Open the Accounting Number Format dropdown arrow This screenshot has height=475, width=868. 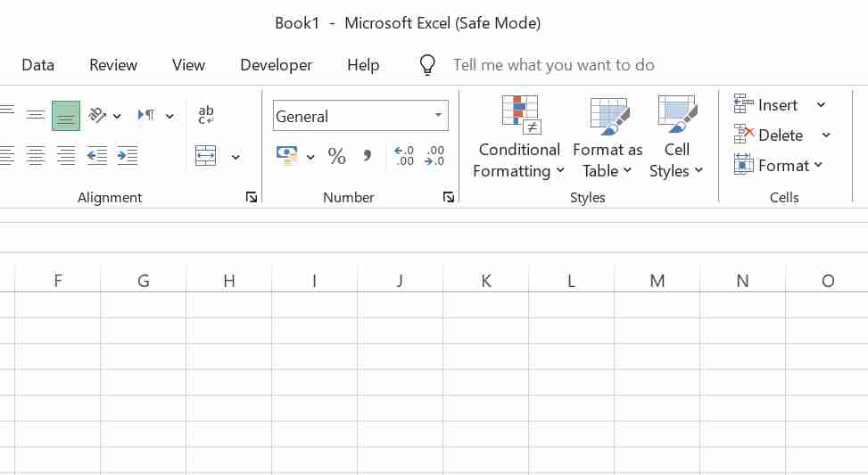click(x=310, y=157)
